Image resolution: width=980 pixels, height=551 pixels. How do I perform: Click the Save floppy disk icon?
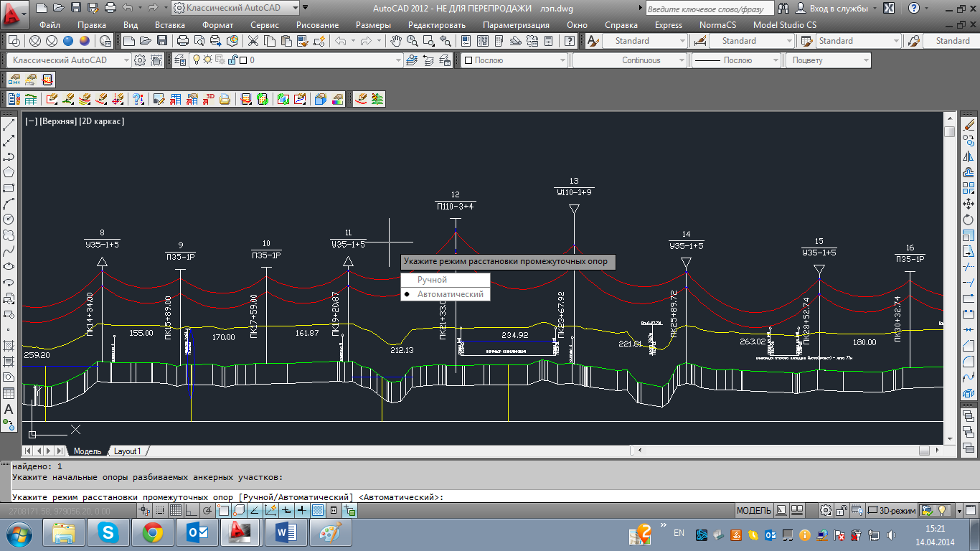coord(162,41)
